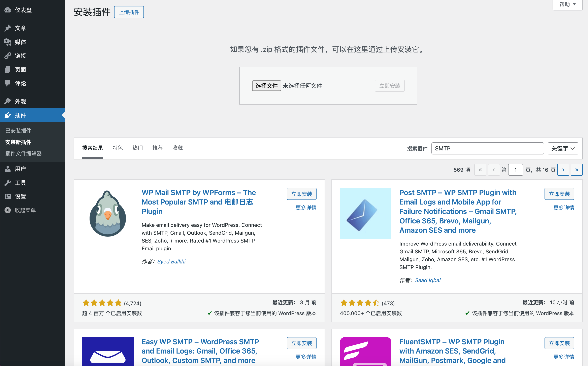Open the Keyword search type dropdown

point(563,148)
